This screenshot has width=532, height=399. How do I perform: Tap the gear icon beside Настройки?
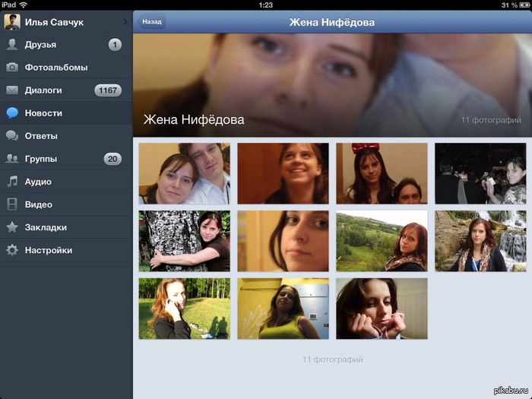12,250
